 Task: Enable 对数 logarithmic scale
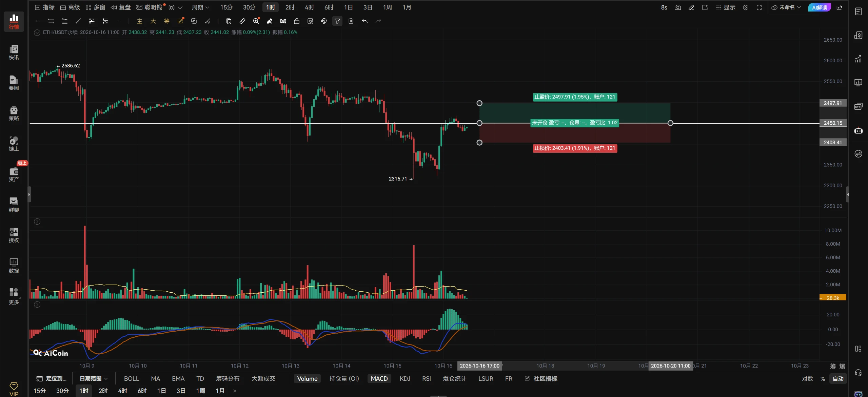coord(807,378)
